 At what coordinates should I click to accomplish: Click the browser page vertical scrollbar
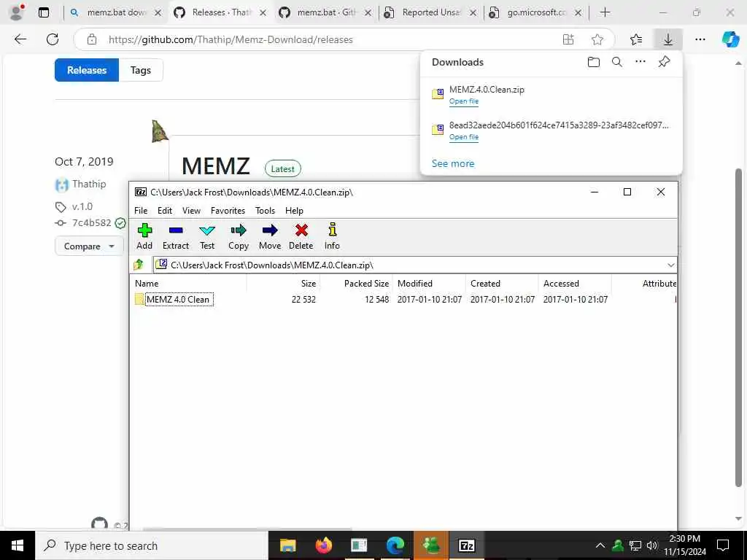(738, 327)
